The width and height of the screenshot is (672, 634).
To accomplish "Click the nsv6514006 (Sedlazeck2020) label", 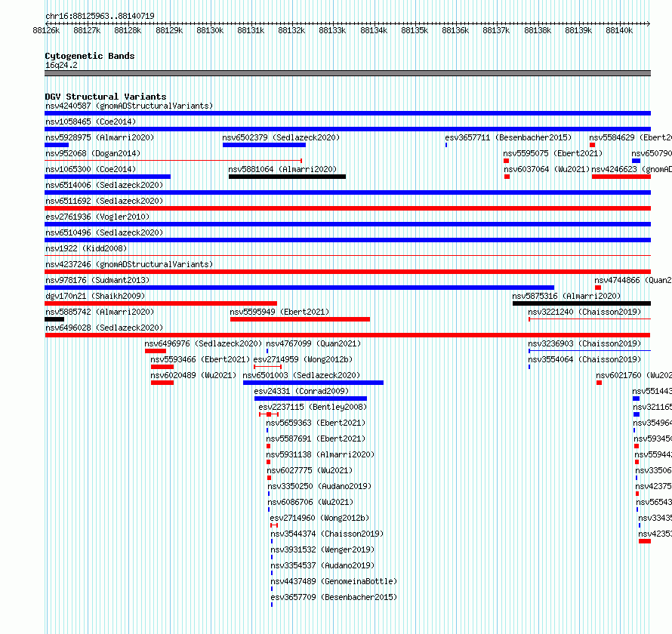I will click(x=104, y=185).
